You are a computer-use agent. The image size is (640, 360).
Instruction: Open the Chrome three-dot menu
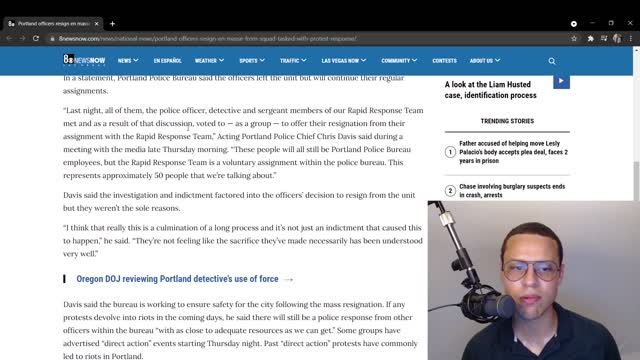[x=631, y=38]
